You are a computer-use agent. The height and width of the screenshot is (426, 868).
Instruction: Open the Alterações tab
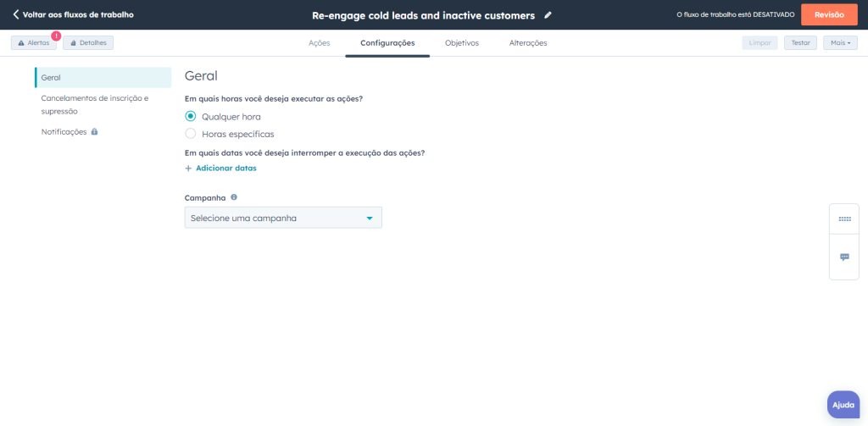pos(528,43)
